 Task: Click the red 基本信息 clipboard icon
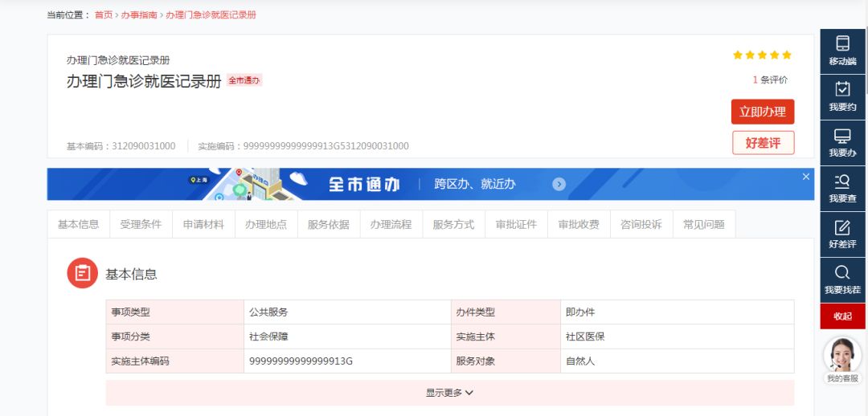pos(83,273)
